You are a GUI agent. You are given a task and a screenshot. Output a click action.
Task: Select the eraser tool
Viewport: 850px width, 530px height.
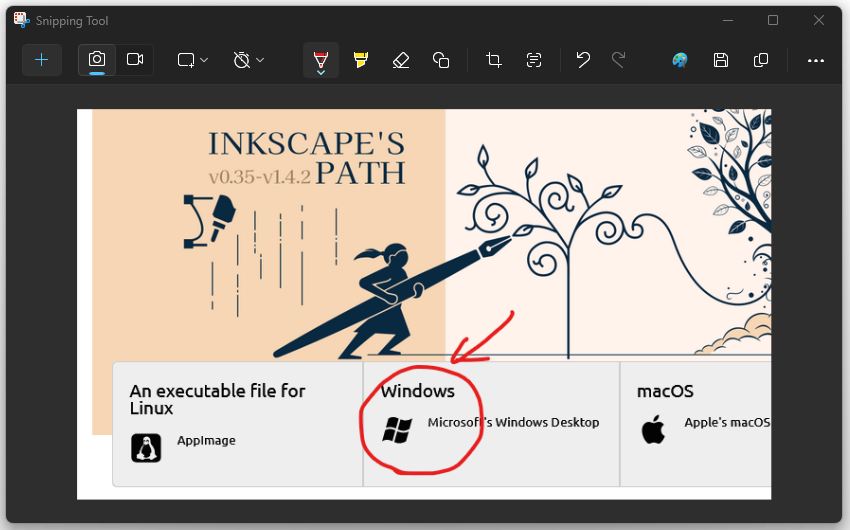[x=401, y=60]
